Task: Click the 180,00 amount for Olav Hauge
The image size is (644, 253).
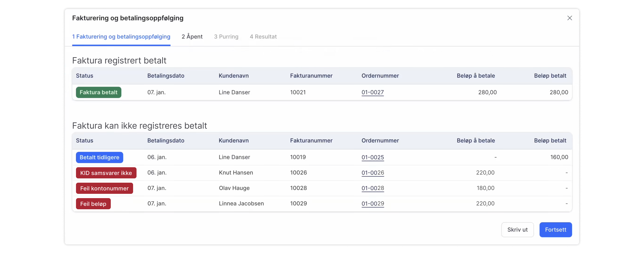Action: coord(485,188)
